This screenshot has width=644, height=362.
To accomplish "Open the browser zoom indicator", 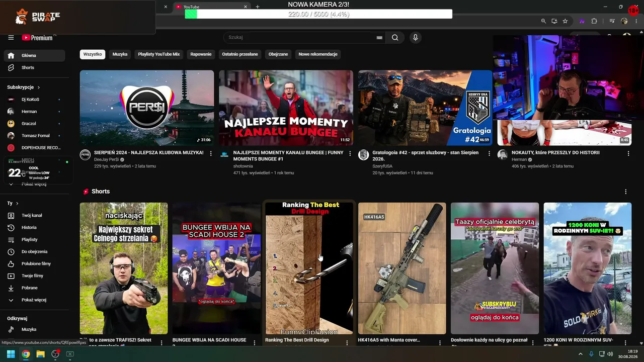I will (543, 21).
